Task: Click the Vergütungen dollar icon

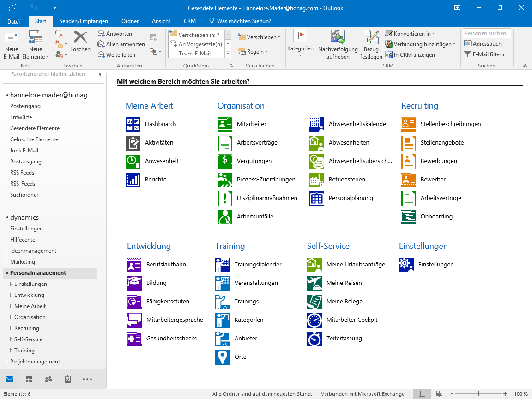Action: [x=225, y=161]
